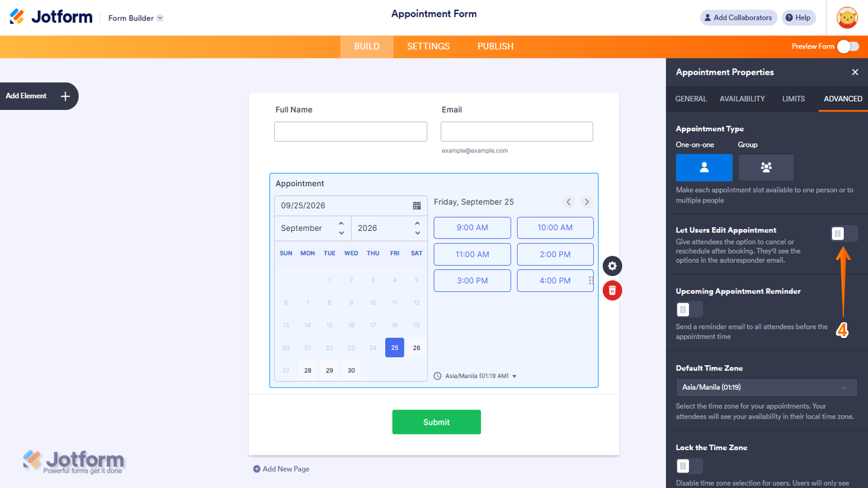Switch to the BUILD tab
Screen dimensions: 868x488
(366, 46)
